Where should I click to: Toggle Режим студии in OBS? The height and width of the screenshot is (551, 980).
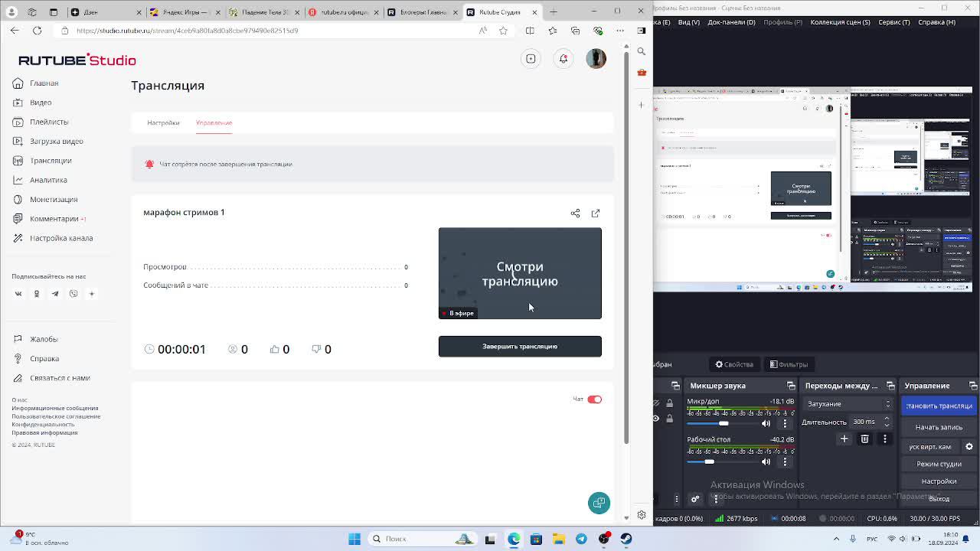pyautogui.click(x=938, y=465)
